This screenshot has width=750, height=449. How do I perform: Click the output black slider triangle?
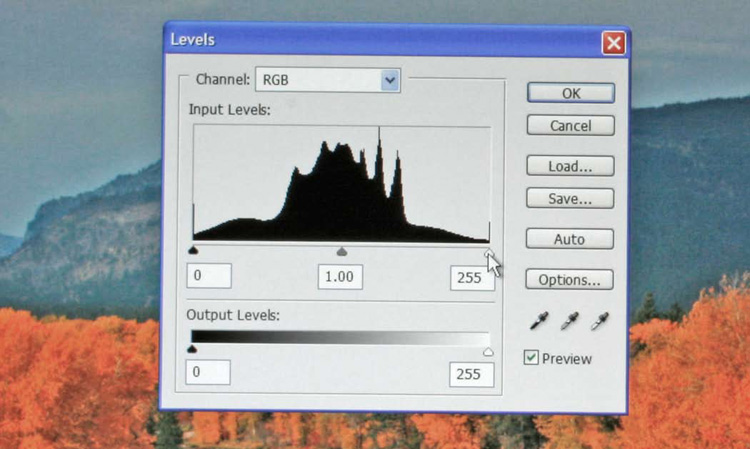(192, 351)
